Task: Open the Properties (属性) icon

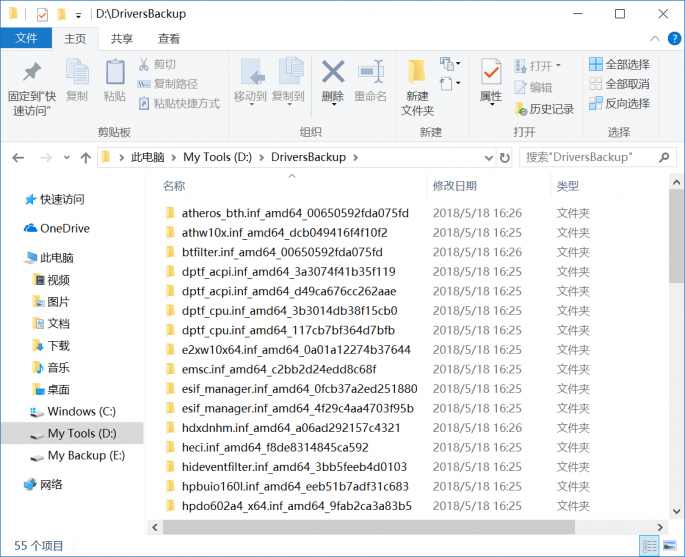Action: click(491, 79)
